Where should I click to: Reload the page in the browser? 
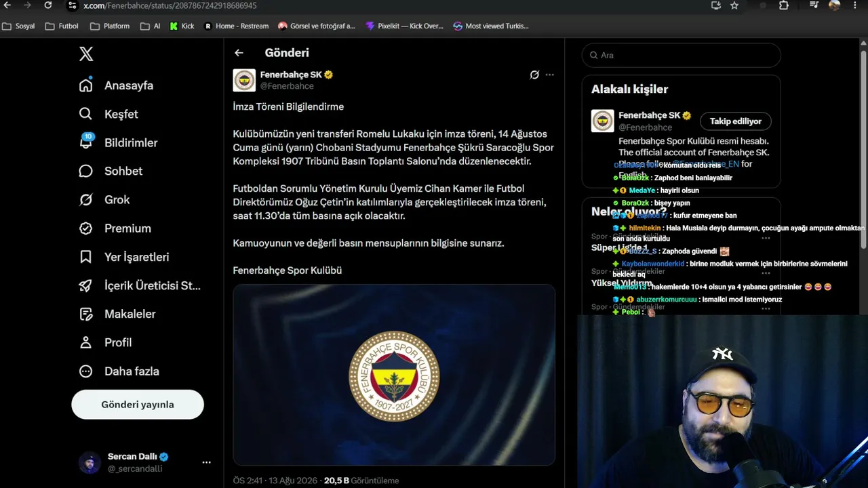pos(48,5)
